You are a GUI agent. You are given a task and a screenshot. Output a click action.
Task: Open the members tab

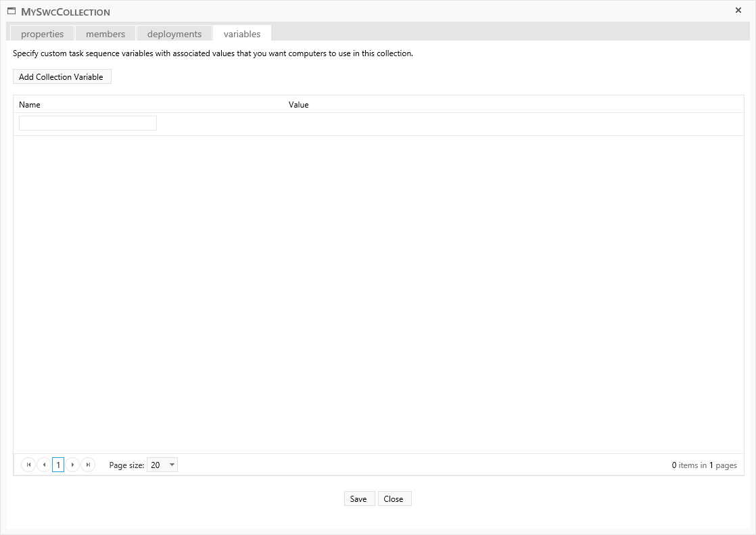pyautogui.click(x=105, y=34)
